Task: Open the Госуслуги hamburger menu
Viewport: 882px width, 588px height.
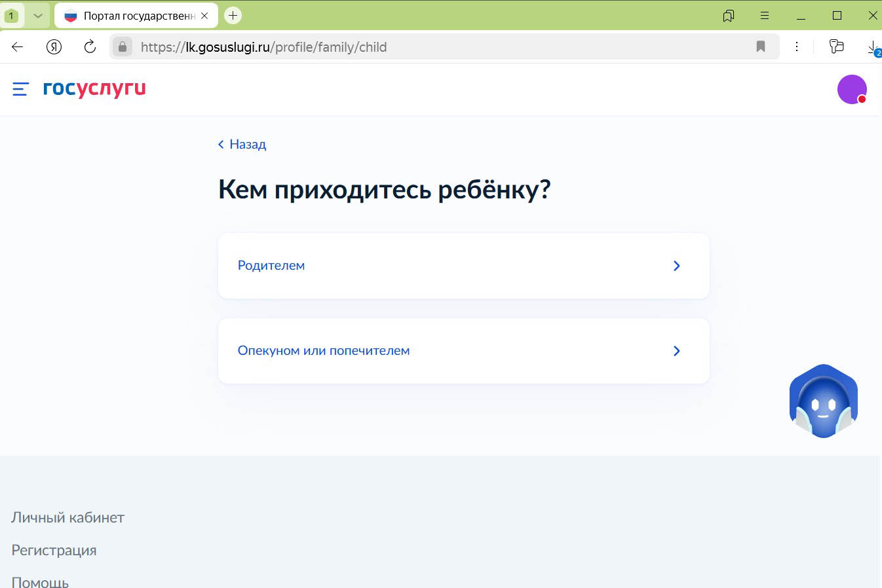Action: pyautogui.click(x=20, y=89)
